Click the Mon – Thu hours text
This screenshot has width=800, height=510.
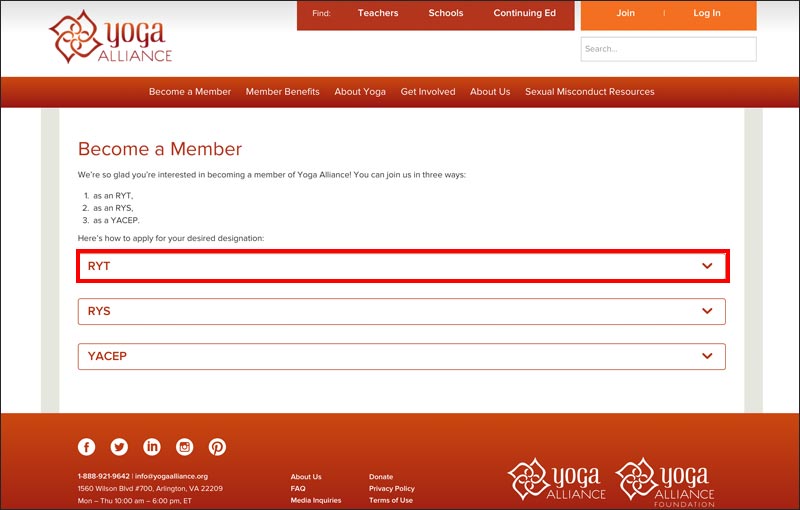click(x=135, y=501)
